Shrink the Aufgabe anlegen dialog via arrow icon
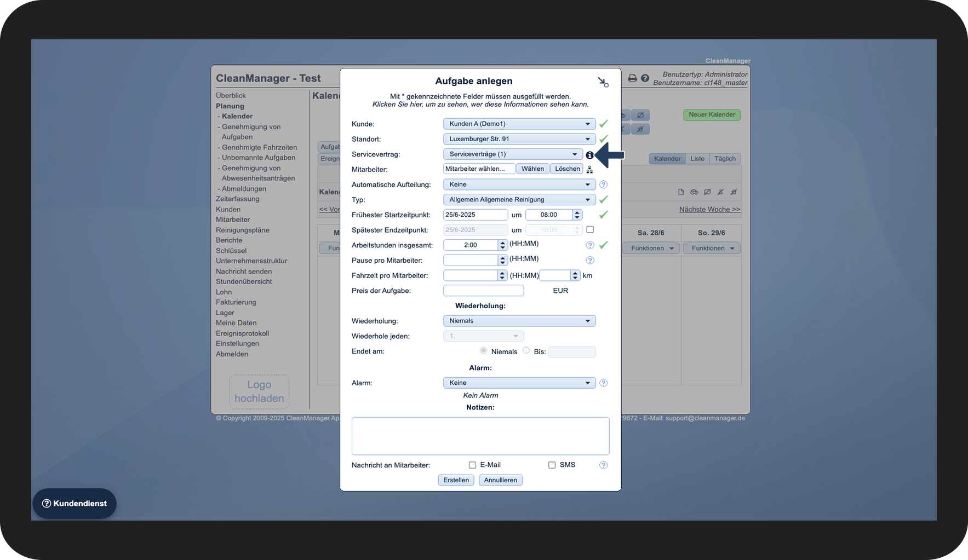Screen dimensions: 968x560 click(x=603, y=82)
